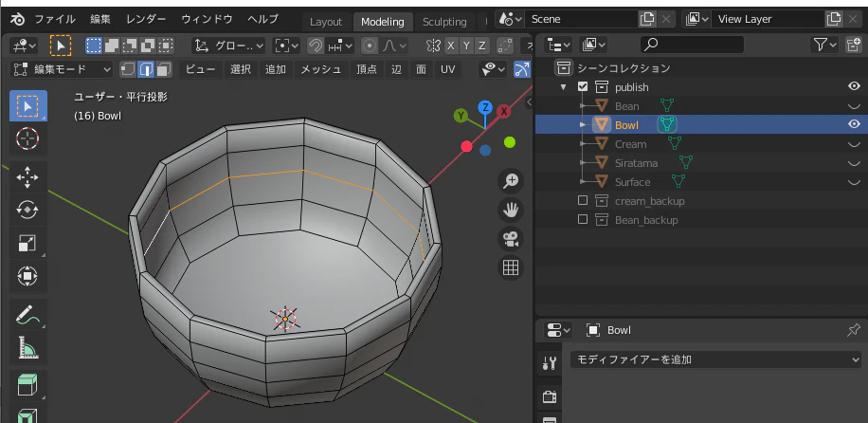Viewport: 868px width, 423px height.
Task: Select the Scale tool
Action: (x=27, y=244)
